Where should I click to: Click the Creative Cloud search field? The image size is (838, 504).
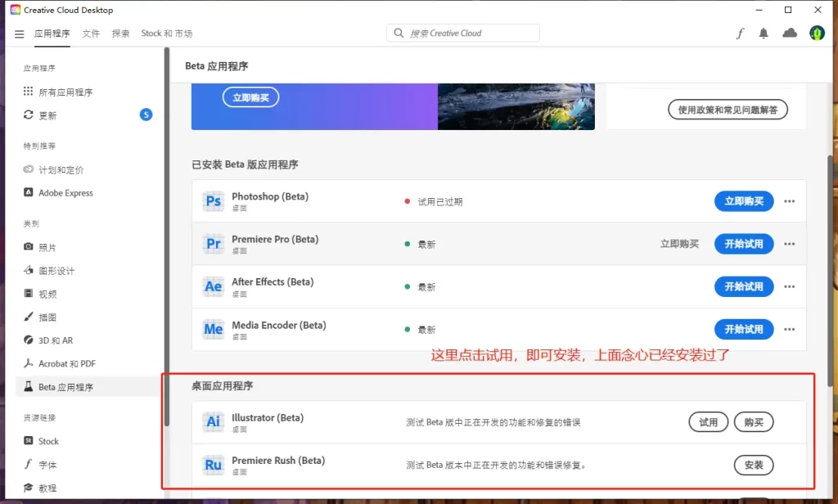tap(462, 33)
